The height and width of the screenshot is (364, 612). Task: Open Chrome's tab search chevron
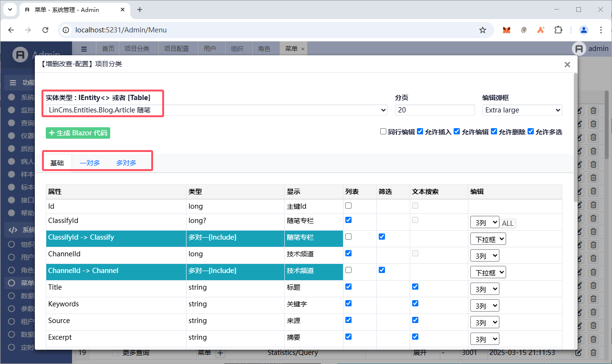(10, 10)
